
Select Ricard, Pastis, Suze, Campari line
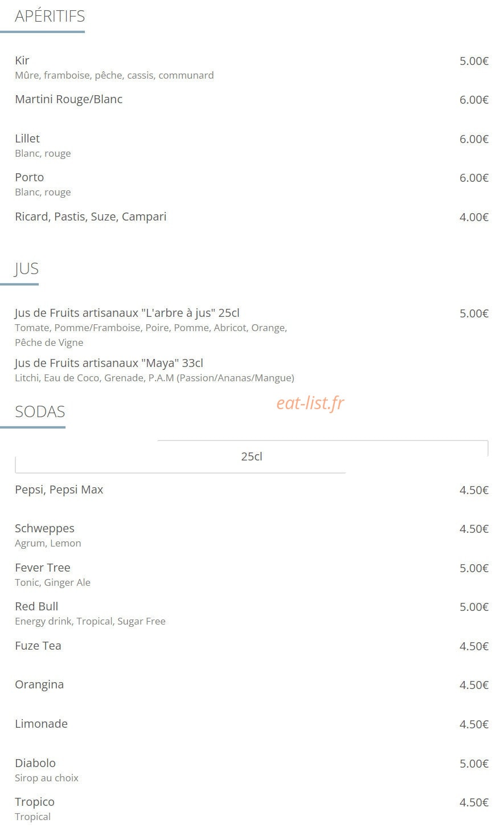91,217
